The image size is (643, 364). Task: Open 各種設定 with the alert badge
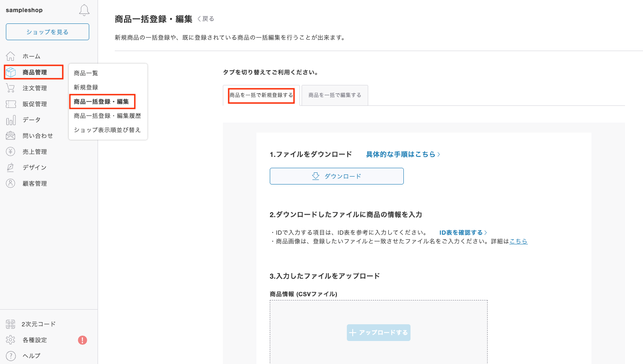[x=34, y=340]
